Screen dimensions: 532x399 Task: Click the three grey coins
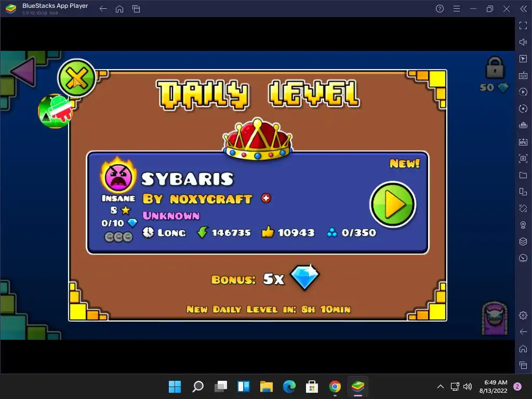pos(118,237)
